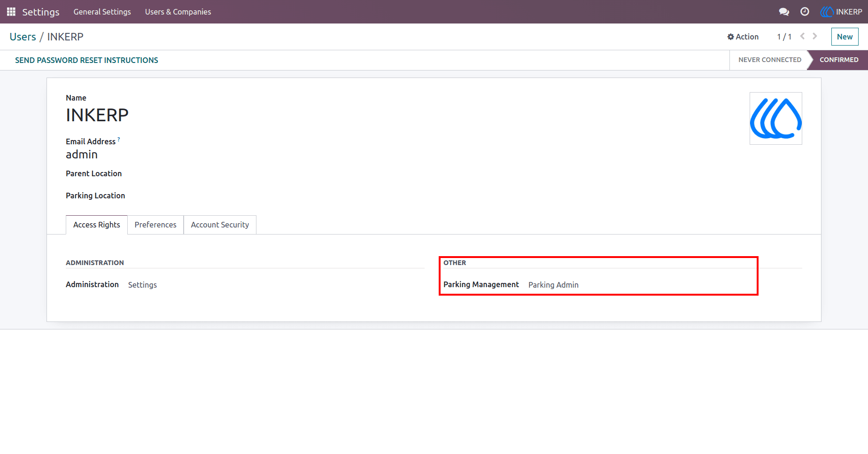Click Email Address help question mark
This screenshot has width=868, height=454.
pyautogui.click(x=119, y=139)
